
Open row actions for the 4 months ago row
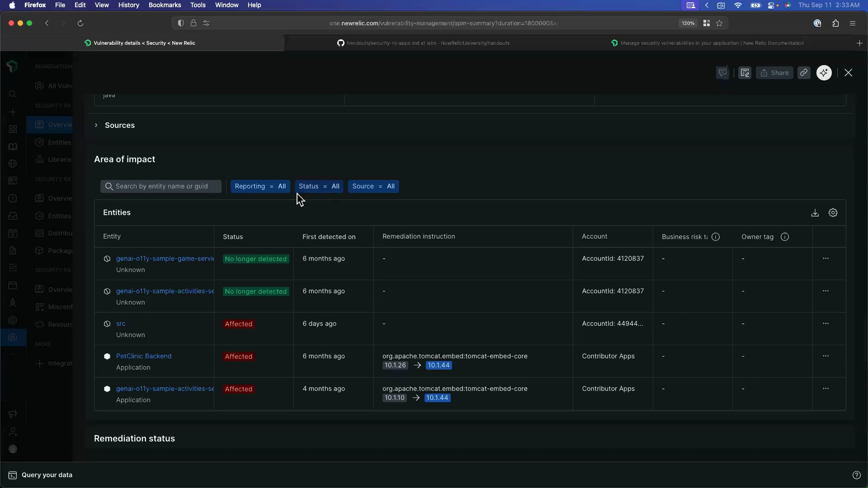826,389
